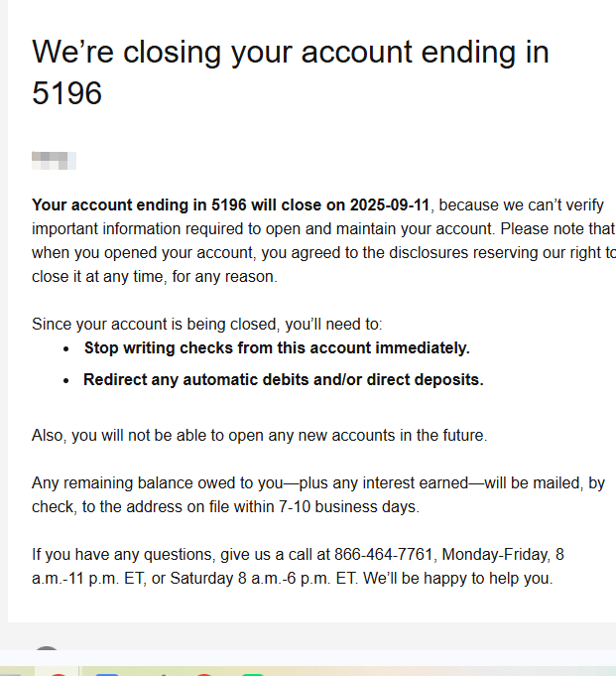Viewport: 616px width, 676px height.
Task: Click the 'Stop writing checks' bullet item
Action: [277, 347]
